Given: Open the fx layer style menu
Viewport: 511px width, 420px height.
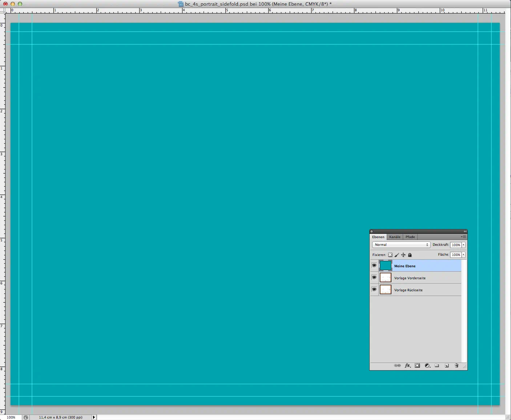Looking at the screenshot, I should pyautogui.click(x=407, y=365).
